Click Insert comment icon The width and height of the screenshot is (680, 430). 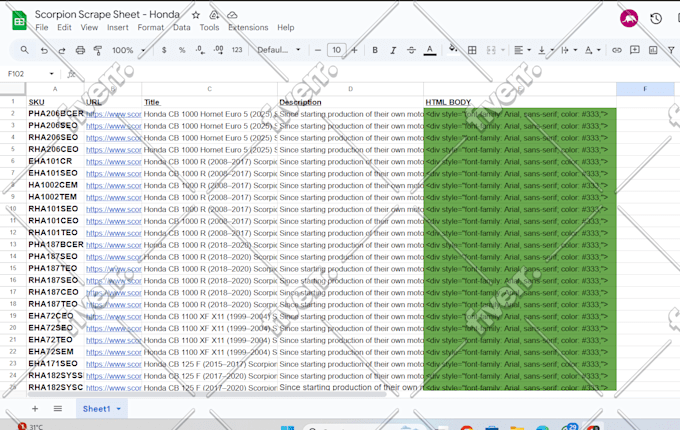tap(635, 50)
